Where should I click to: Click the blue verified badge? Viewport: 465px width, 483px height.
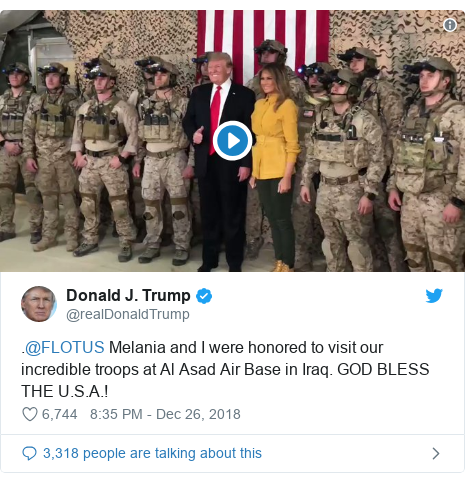click(x=204, y=296)
